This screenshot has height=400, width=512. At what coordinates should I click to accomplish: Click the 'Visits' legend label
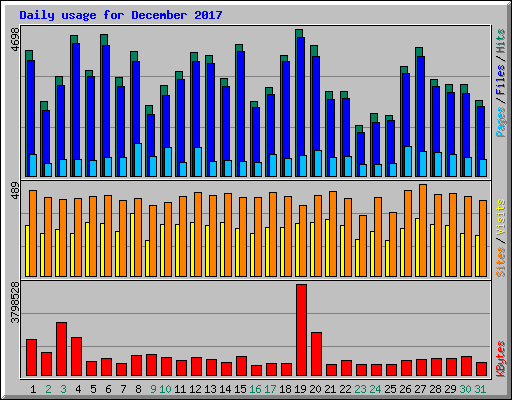point(500,218)
